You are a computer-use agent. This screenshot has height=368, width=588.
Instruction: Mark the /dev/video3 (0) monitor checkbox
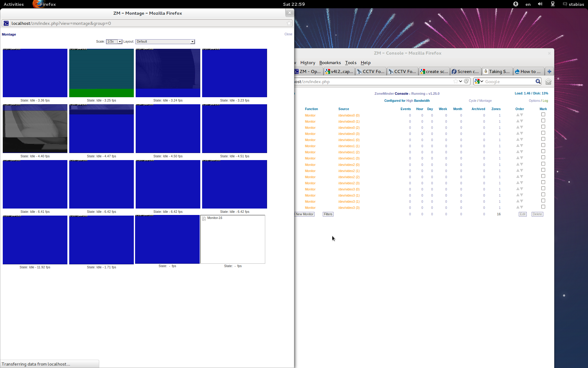[543, 188]
